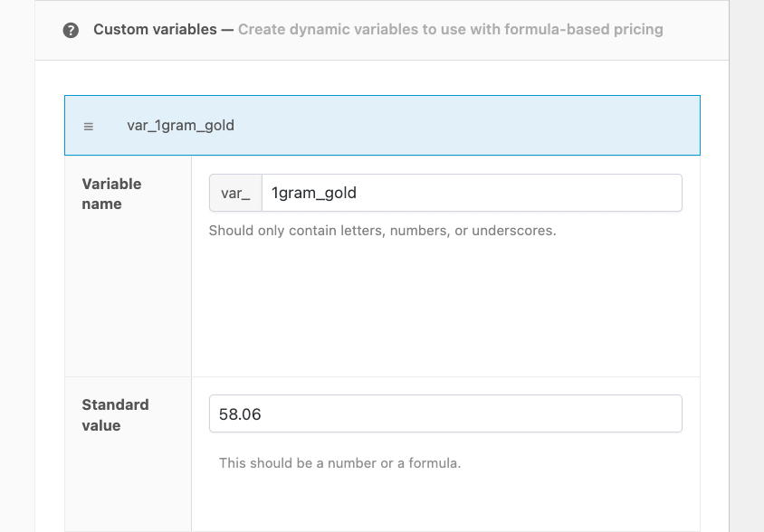Click empty right side of blue variable header

pyautogui.click(x=543, y=126)
